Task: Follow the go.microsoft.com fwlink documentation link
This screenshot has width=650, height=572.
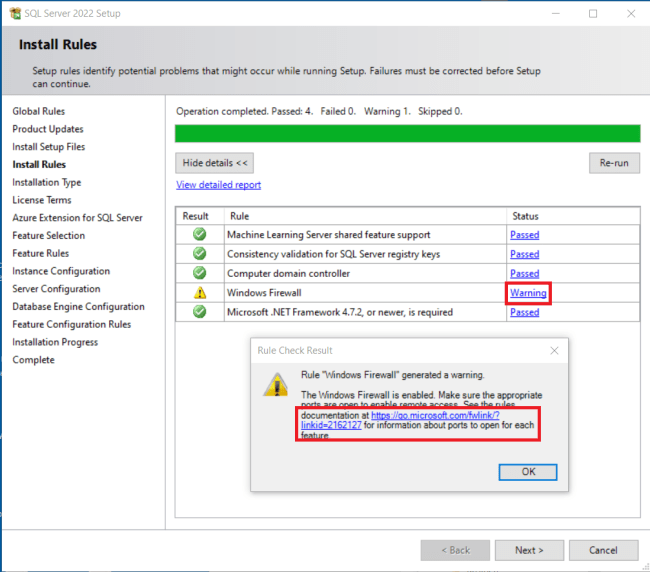Action: [435, 415]
